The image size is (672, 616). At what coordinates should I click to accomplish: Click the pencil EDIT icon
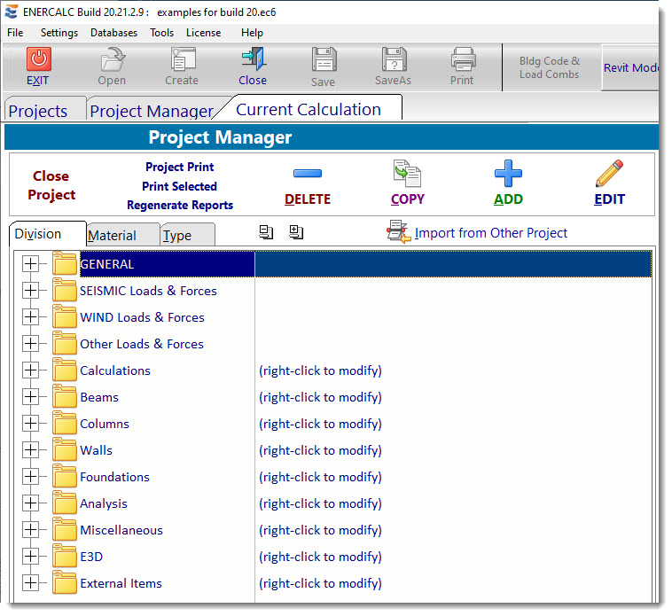609,174
